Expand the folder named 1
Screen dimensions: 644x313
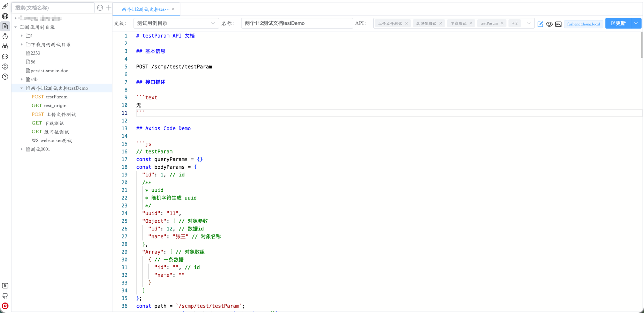(22, 36)
